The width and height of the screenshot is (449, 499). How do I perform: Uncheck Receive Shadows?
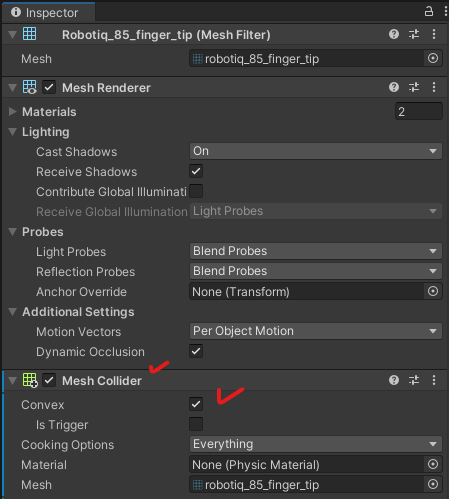coord(196,171)
